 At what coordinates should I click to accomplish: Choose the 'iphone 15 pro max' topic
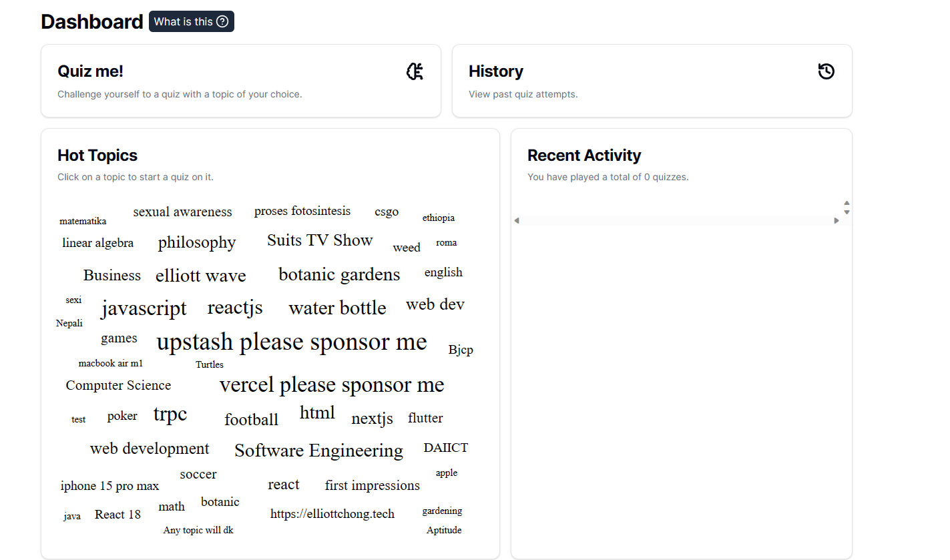(109, 486)
